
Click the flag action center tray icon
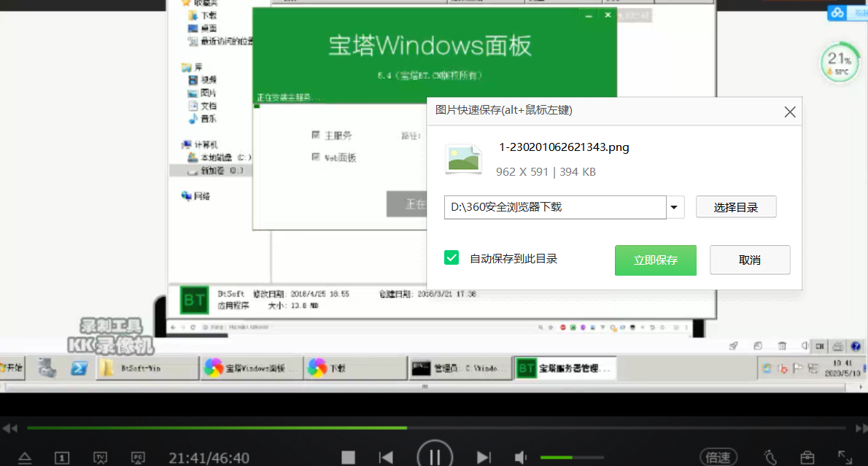point(798,368)
